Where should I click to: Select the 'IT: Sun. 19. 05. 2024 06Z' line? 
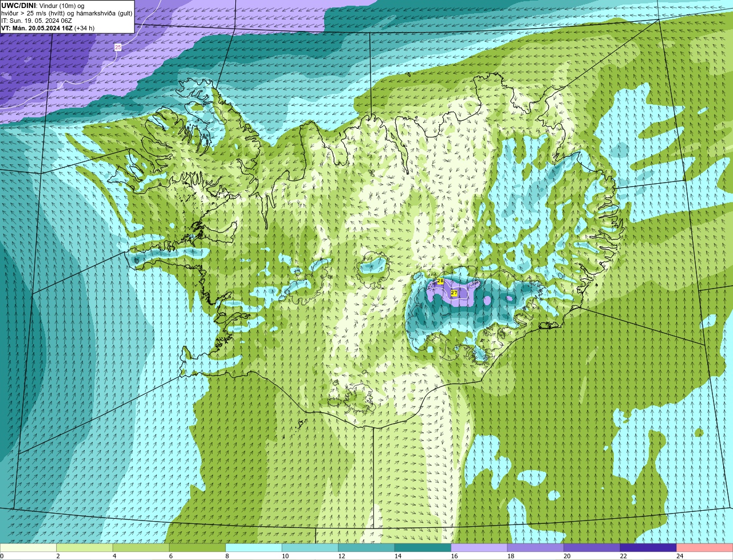[37, 21]
